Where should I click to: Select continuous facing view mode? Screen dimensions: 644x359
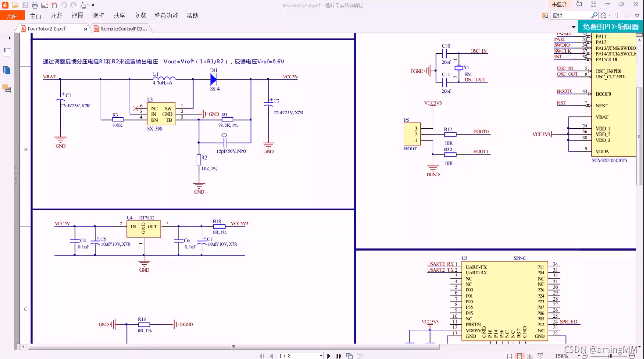[x=540, y=356]
